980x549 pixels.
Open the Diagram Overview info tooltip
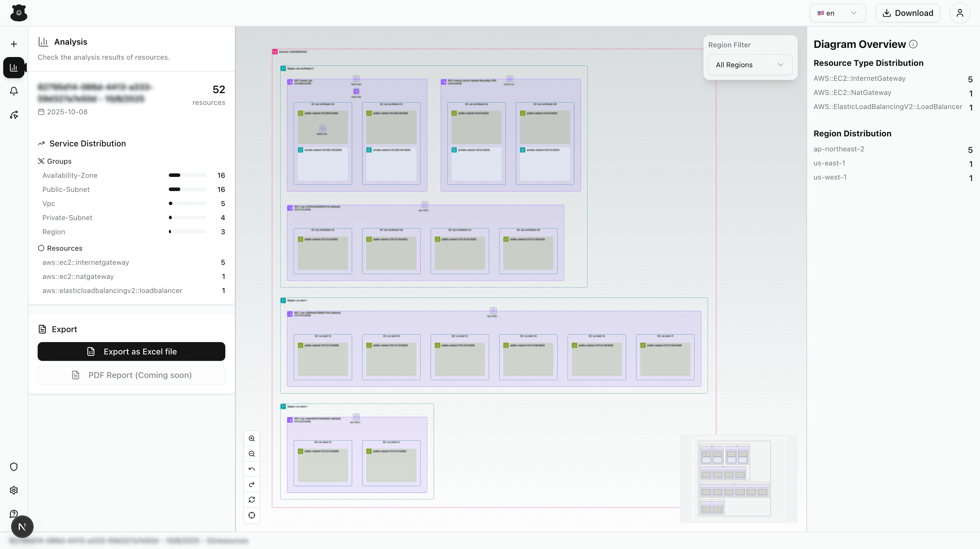tap(914, 44)
